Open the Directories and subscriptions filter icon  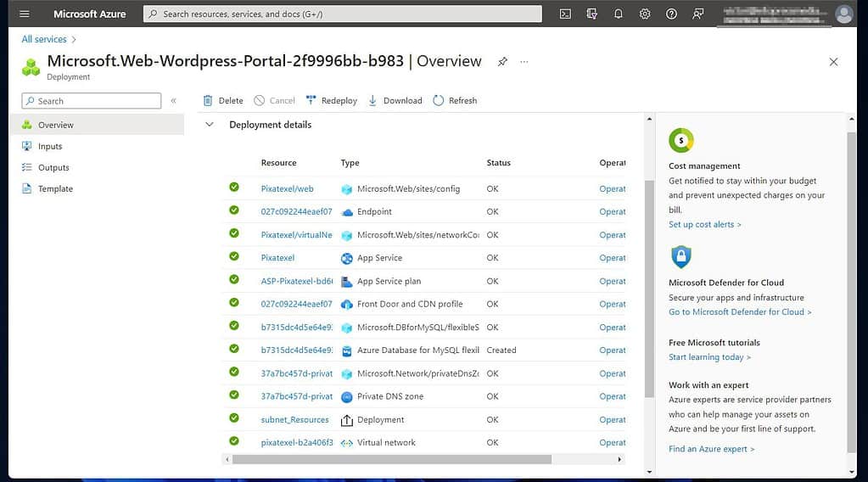591,14
